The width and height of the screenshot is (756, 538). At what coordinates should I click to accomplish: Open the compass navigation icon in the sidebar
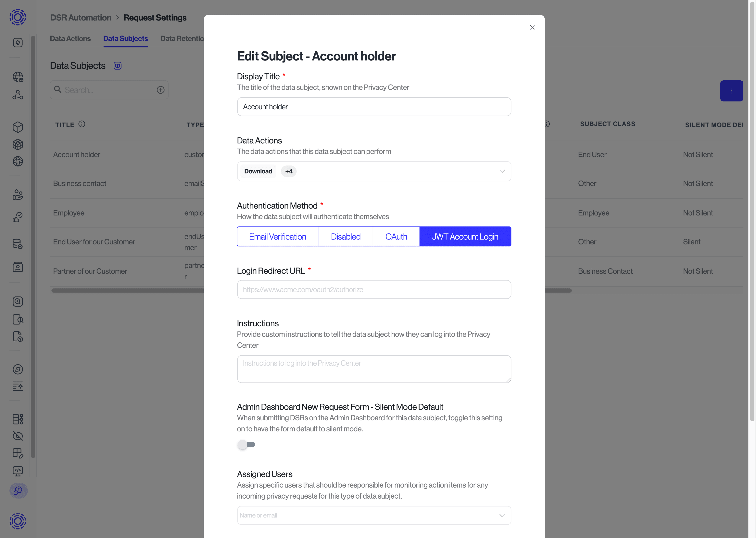(18, 369)
